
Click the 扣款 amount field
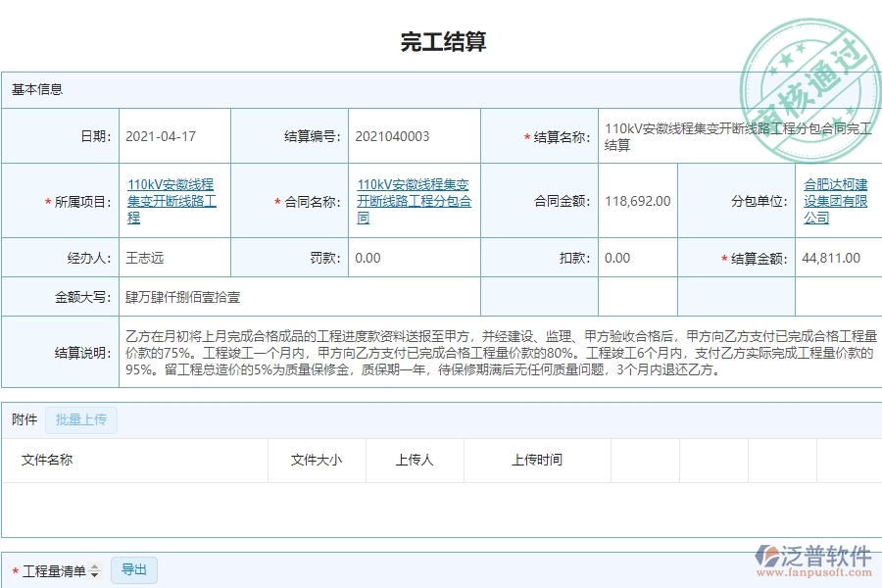[618, 258]
